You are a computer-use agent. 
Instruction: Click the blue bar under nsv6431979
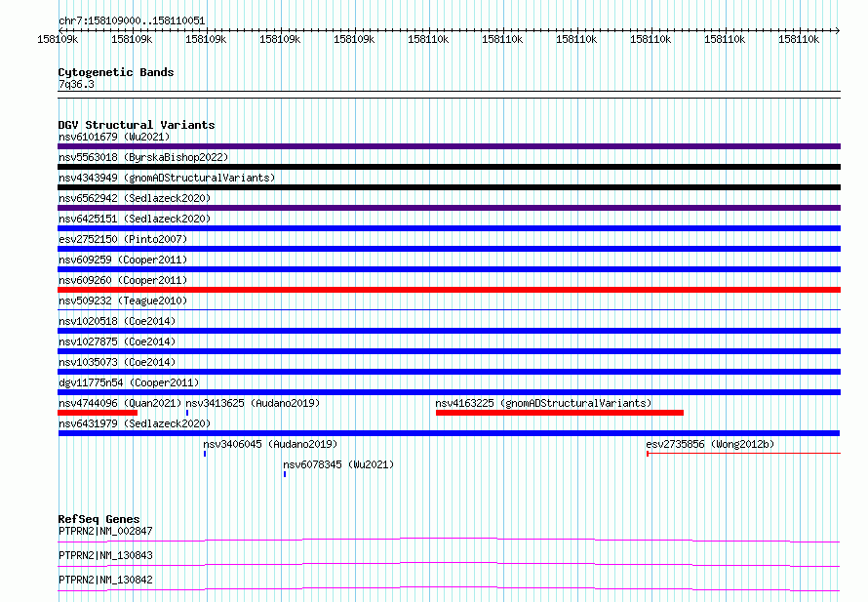tap(449, 433)
